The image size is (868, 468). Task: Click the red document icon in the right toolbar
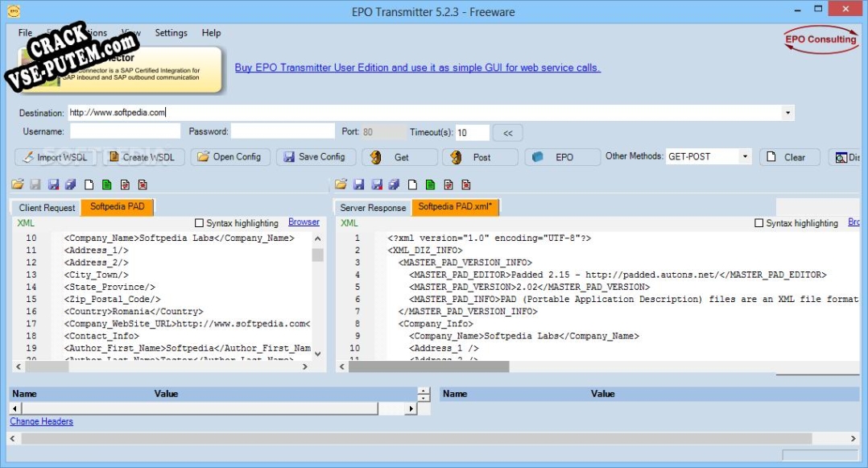466,184
